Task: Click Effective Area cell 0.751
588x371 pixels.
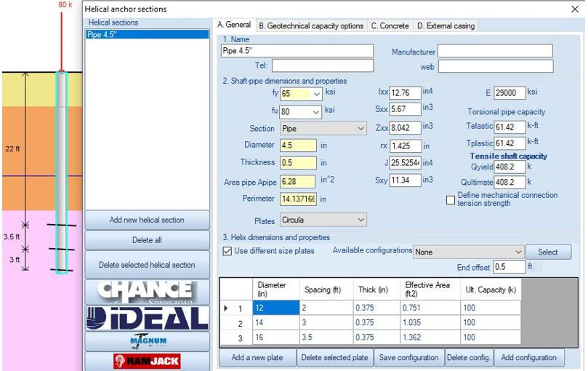Action: [x=430, y=308]
